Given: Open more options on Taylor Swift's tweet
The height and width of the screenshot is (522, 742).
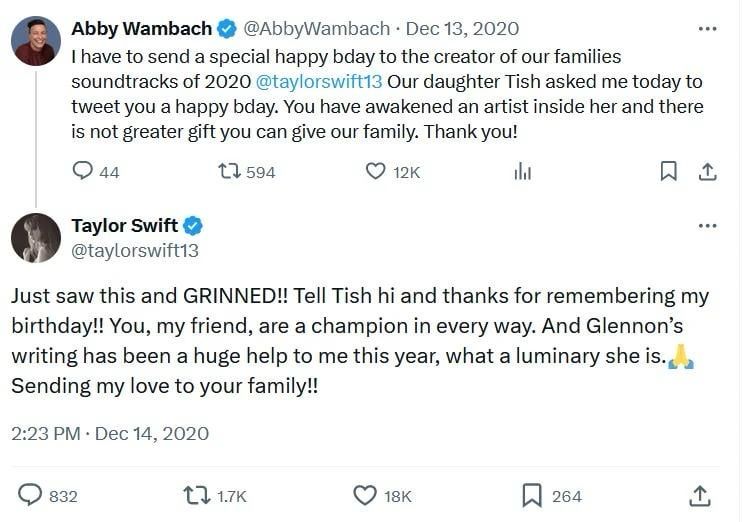Looking at the screenshot, I should pos(707,226).
